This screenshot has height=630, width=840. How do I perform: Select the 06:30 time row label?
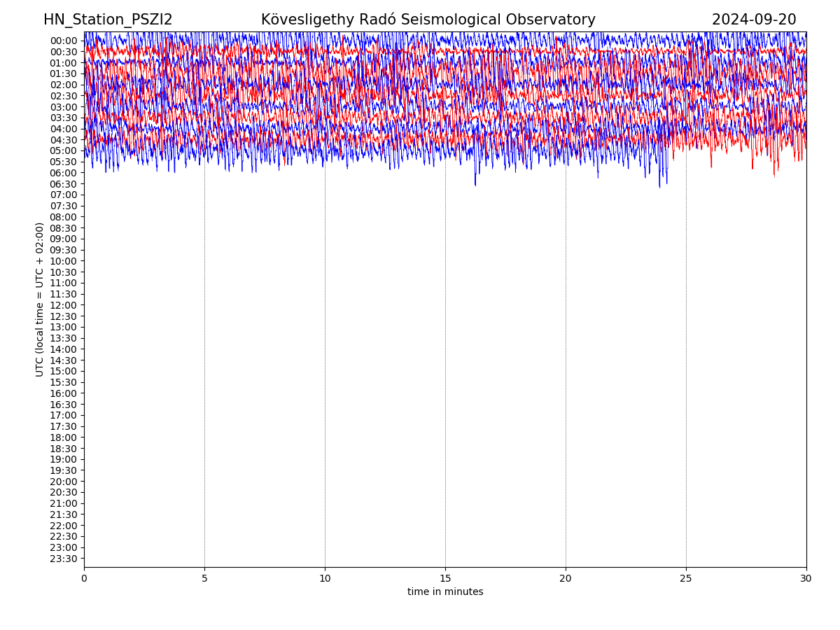point(63,184)
